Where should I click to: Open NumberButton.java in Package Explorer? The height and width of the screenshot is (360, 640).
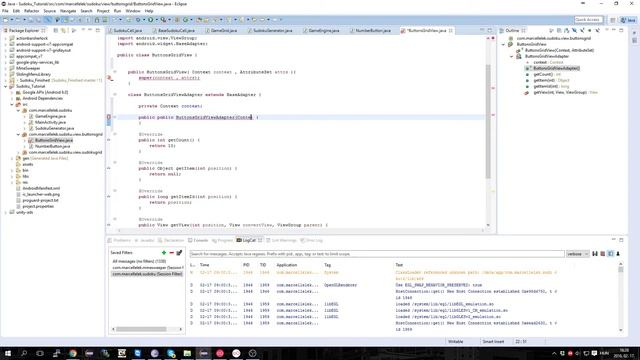point(52,146)
